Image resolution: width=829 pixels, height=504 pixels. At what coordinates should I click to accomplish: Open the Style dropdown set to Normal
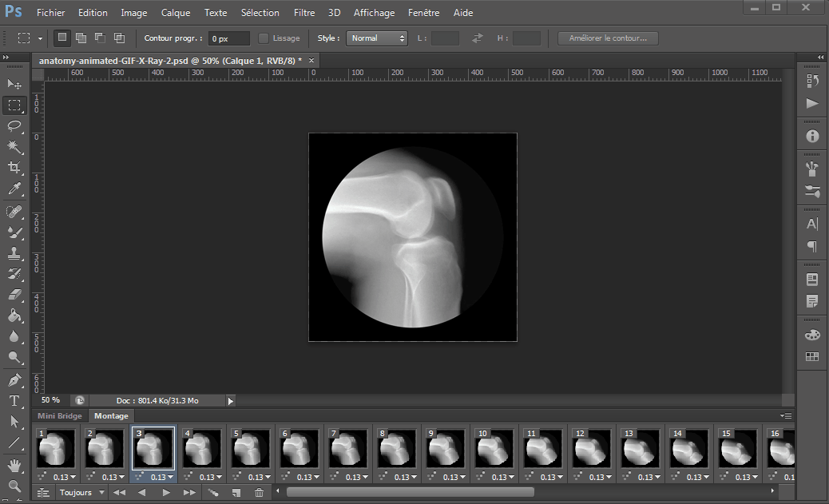click(377, 38)
